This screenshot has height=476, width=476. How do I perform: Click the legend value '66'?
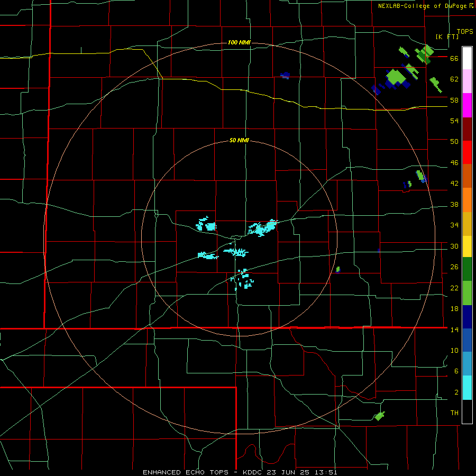pyautogui.click(x=454, y=58)
